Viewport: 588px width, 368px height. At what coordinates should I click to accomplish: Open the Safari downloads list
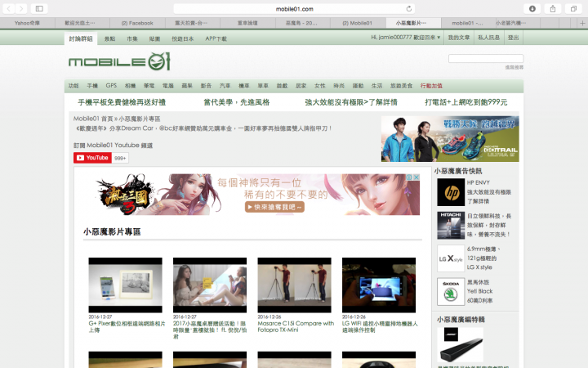pos(532,9)
